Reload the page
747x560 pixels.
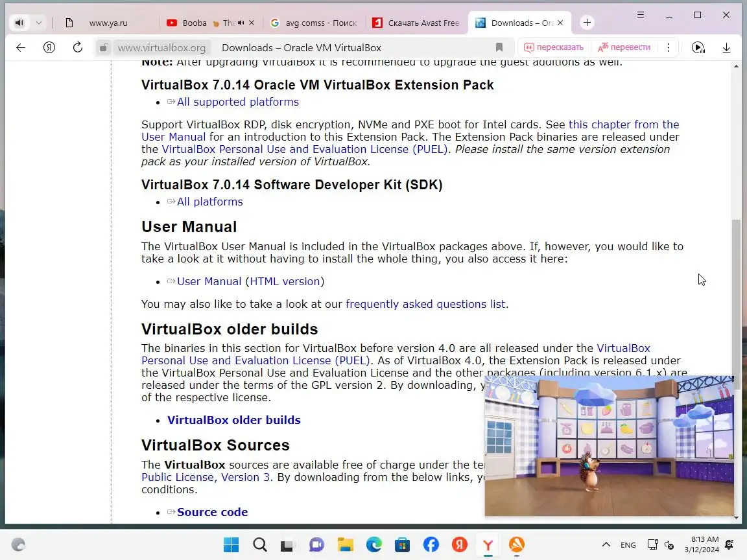coord(78,47)
